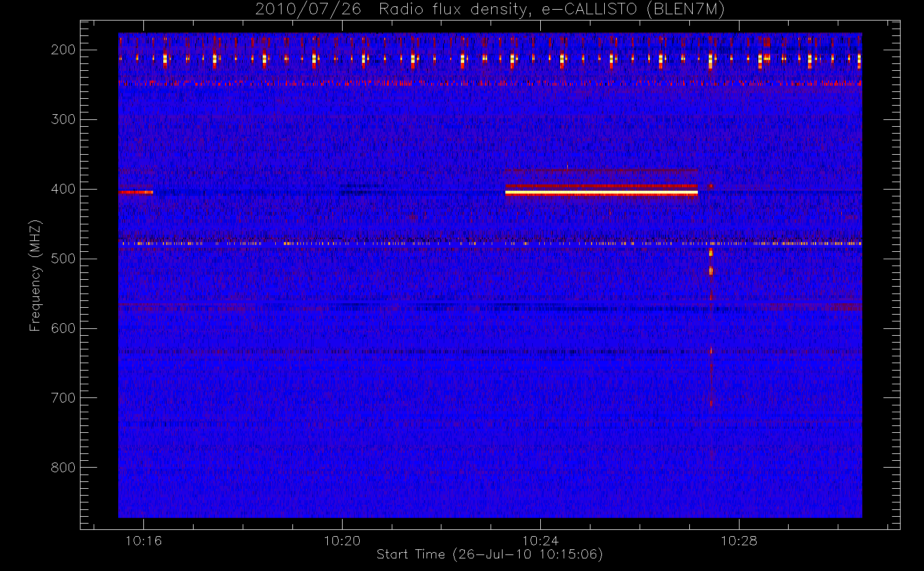Click the 10:24 time tick label

[x=540, y=541]
